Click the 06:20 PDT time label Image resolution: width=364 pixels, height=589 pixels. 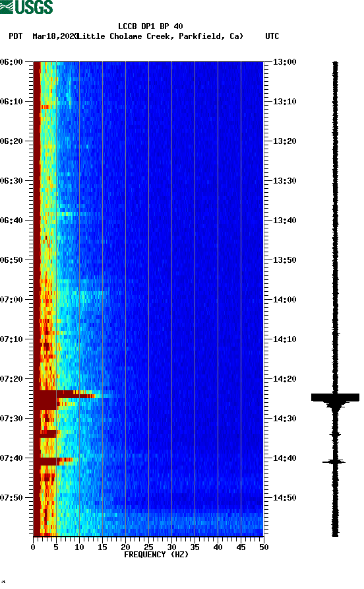12,141
